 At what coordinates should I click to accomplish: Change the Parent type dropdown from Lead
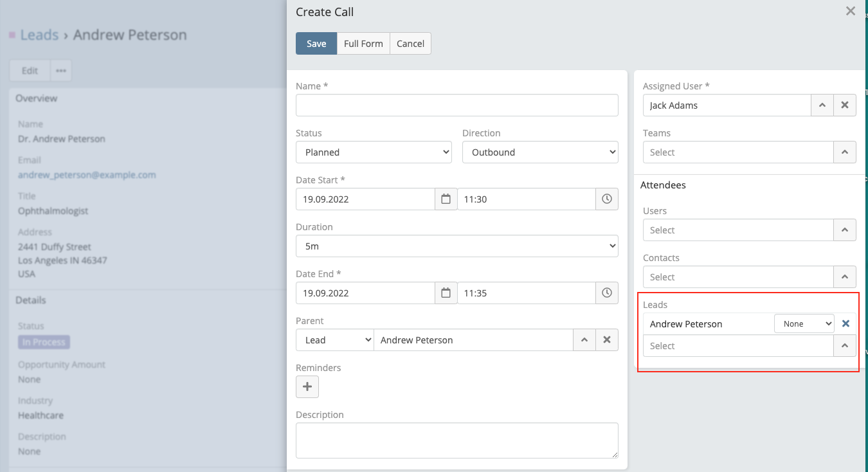click(334, 340)
